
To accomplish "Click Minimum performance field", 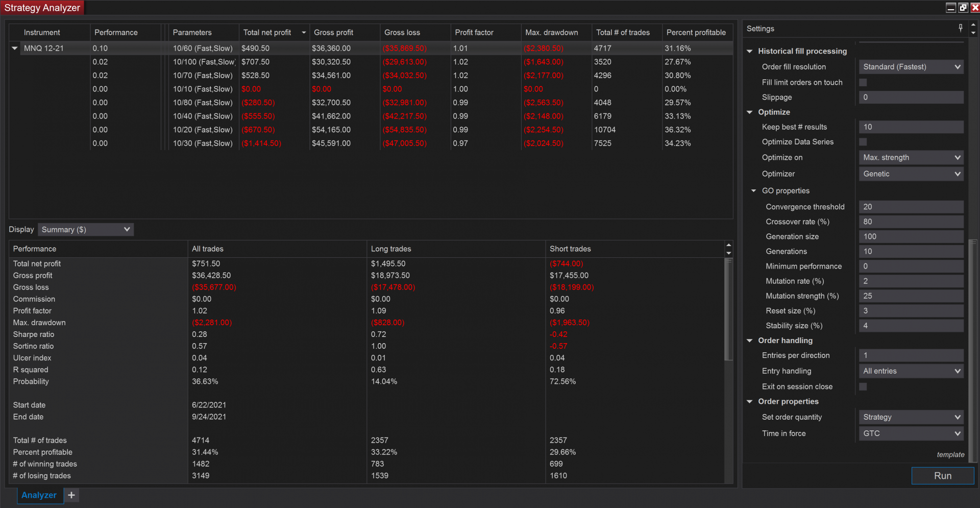I will tap(911, 266).
